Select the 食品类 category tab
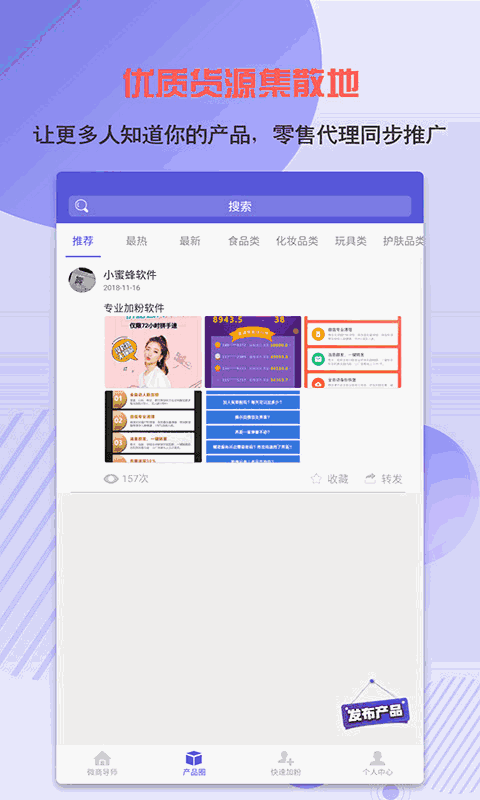The height and width of the screenshot is (800, 480). pyautogui.click(x=243, y=241)
